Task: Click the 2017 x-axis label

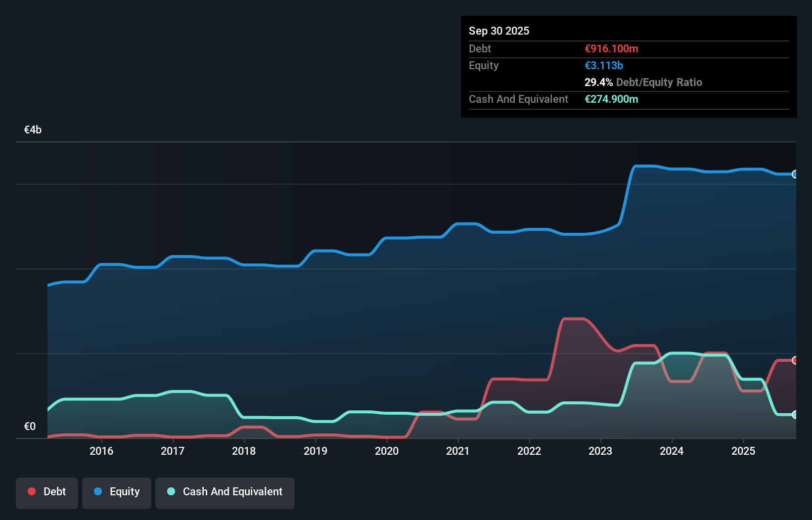Action: point(173,451)
